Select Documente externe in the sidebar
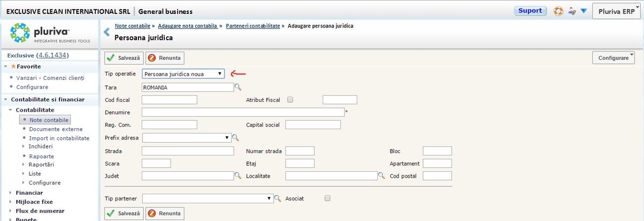The width and height of the screenshot is (644, 221). click(x=56, y=129)
